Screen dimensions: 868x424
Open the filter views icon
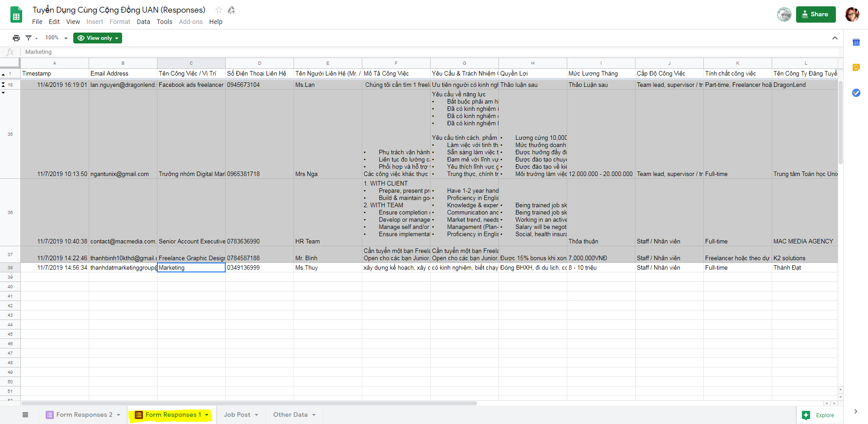click(28, 38)
